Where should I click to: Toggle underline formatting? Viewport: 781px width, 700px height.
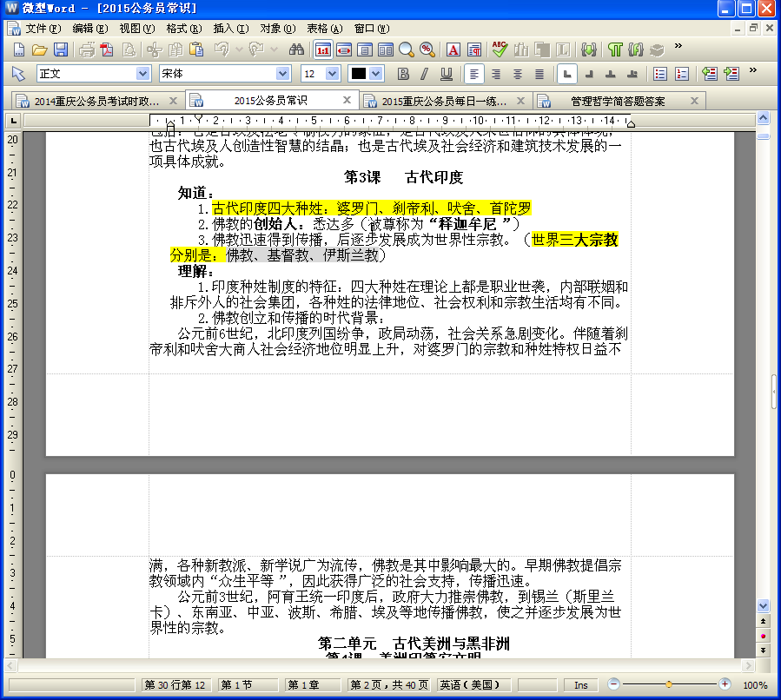[447, 74]
